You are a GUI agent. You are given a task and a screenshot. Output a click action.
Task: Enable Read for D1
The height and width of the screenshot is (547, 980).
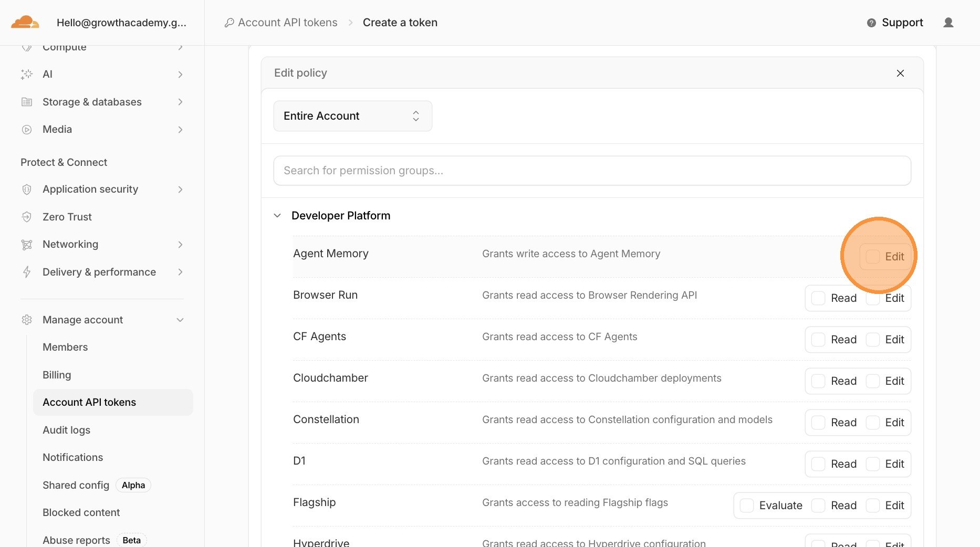point(818,464)
